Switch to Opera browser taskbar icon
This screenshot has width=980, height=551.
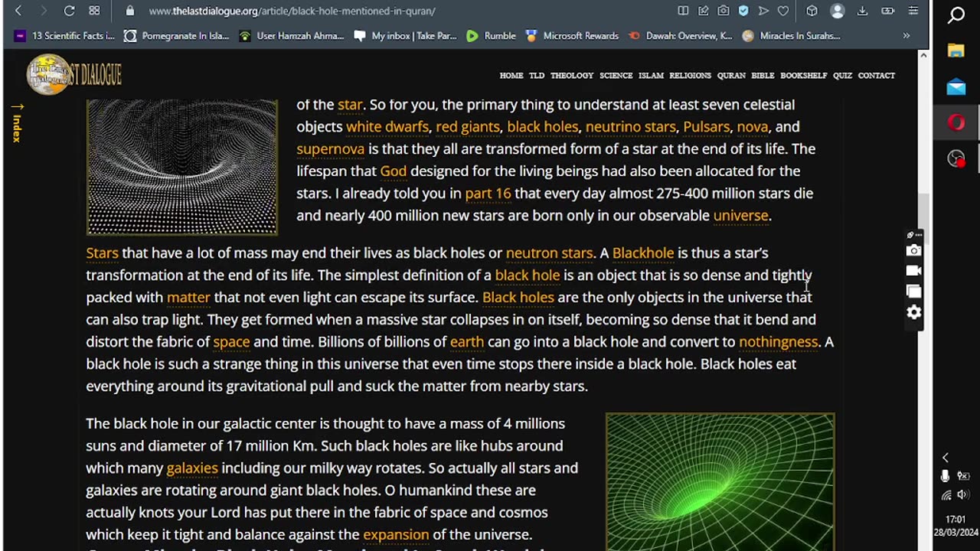pyautogui.click(x=956, y=122)
